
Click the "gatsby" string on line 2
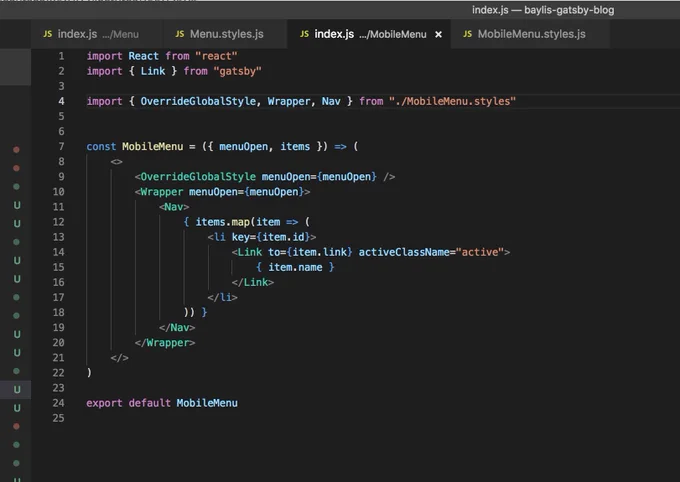click(237, 71)
